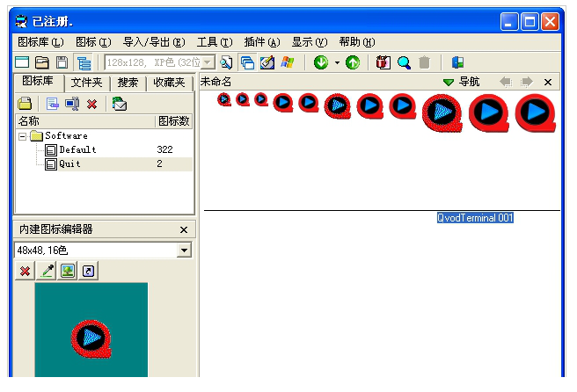Click the 名称 column header
The width and height of the screenshot is (577, 392).
click(85, 121)
